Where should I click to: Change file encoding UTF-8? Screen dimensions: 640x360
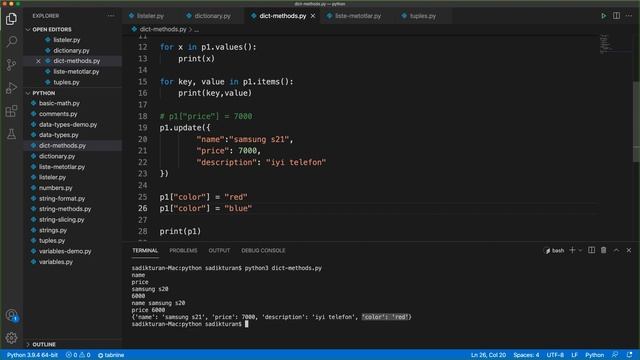click(555, 355)
